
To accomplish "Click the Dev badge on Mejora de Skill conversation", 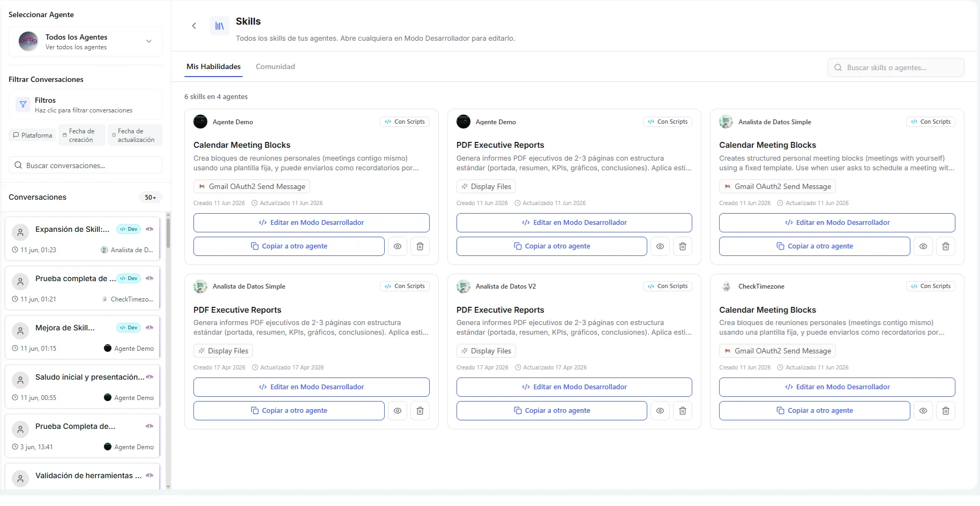I will click(129, 328).
